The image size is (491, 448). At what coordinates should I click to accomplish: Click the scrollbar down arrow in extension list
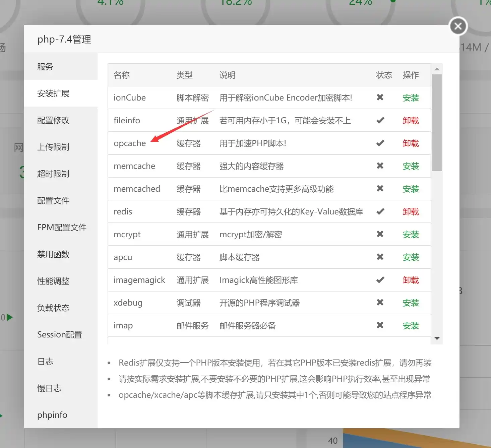tap(437, 339)
